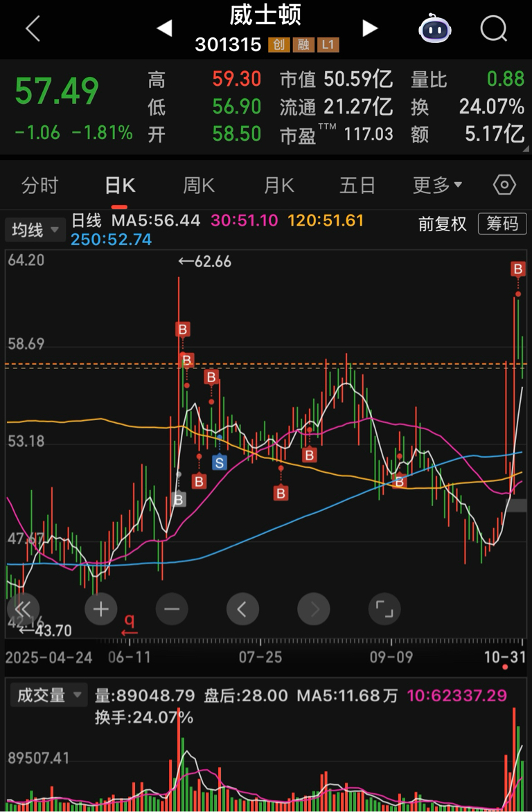The height and width of the screenshot is (812, 532).
Task: Tap MA5:56.44 value
Action: pyautogui.click(x=156, y=221)
